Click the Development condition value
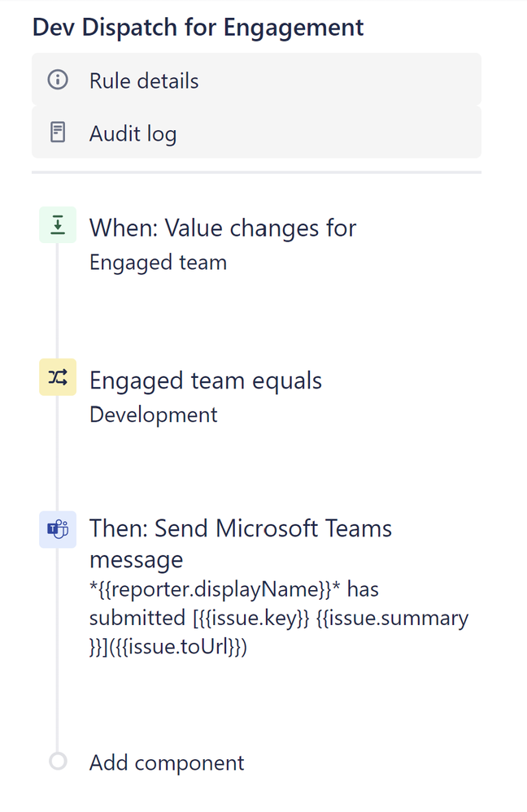Viewport: 527px width, 812px height. click(153, 415)
